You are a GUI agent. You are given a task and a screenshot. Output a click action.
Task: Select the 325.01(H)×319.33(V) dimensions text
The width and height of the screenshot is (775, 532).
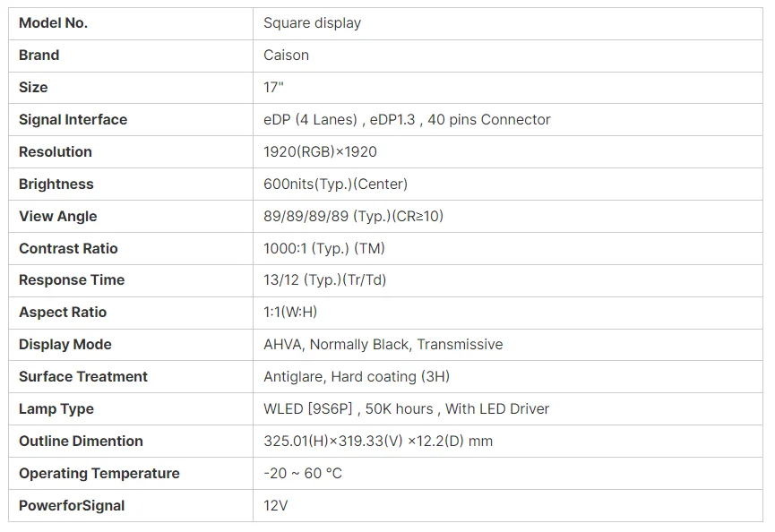pyautogui.click(x=377, y=442)
